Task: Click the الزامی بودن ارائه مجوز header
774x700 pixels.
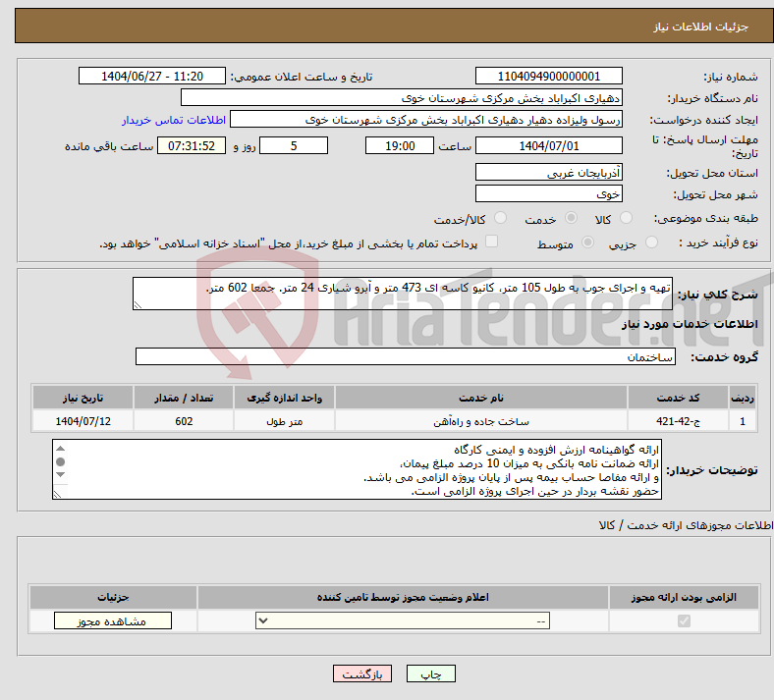Action: click(x=684, y=597)
